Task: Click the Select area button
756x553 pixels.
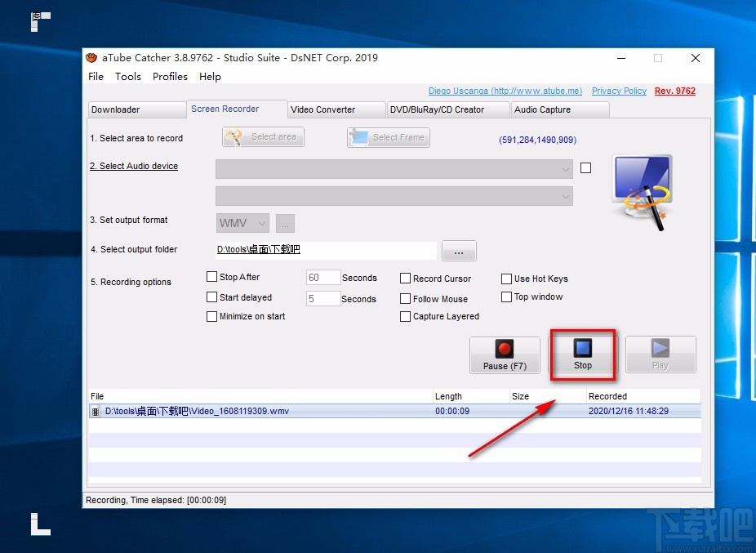Action: [263, 137]
